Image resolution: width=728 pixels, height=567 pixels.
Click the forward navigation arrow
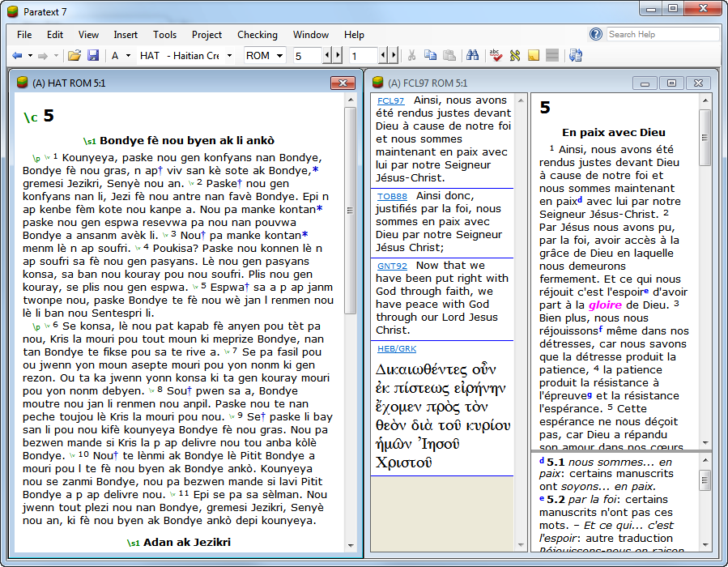pyautogui.click(x=43, y=56)
